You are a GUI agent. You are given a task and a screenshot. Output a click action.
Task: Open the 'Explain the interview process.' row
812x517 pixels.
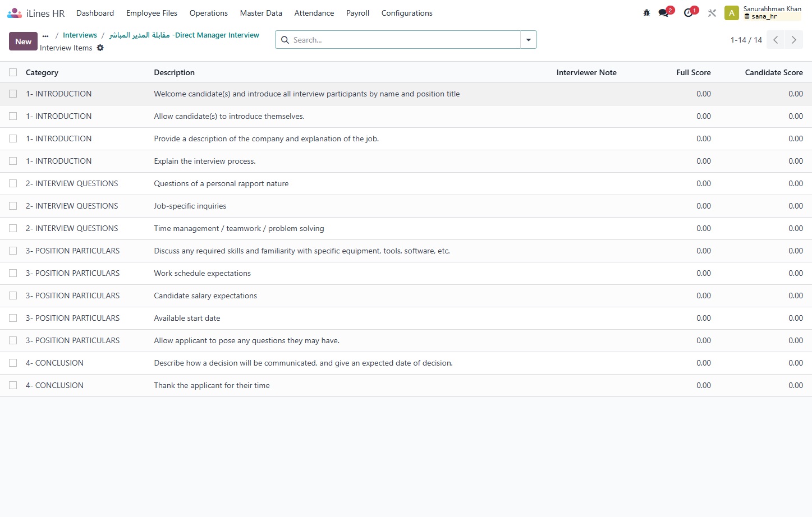click(406, 161)
